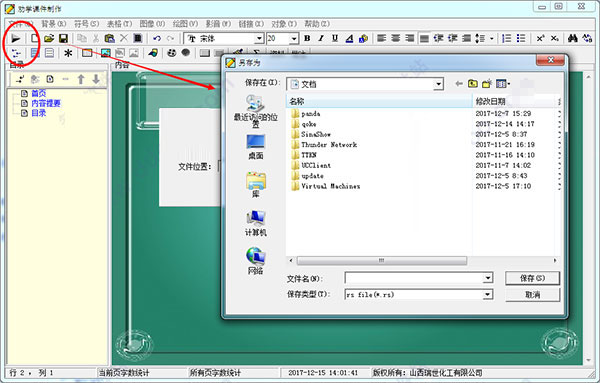Apply bulleted list formatting
600x383 pixels.
tap(521, 38)
